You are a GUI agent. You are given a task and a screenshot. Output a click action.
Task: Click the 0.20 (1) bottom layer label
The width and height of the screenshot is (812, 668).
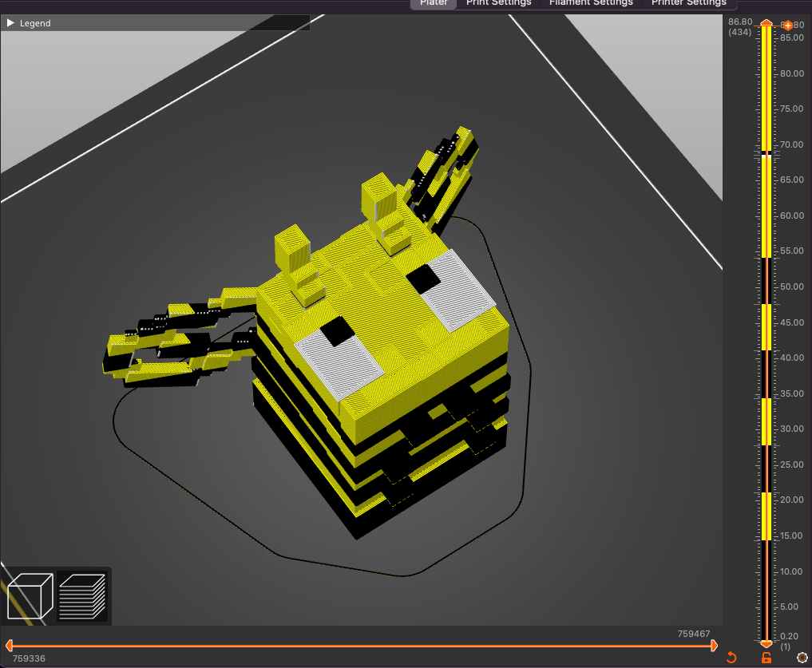click(789, 641)
